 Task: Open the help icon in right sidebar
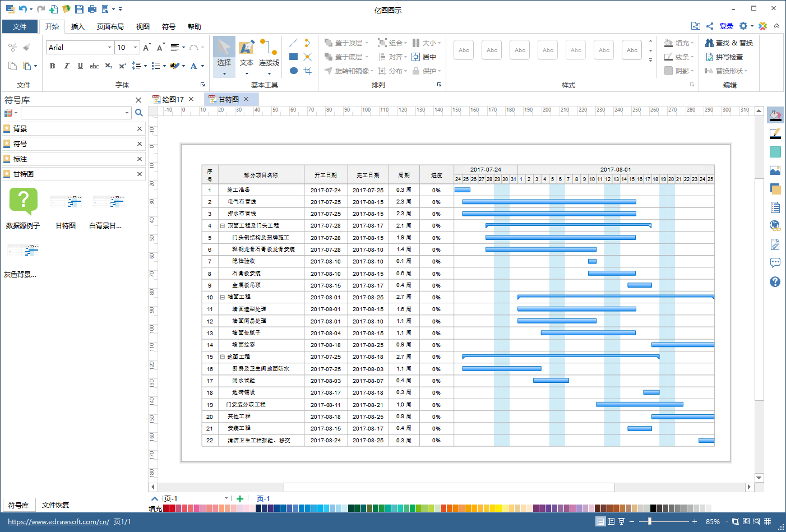tap(775, 281)
